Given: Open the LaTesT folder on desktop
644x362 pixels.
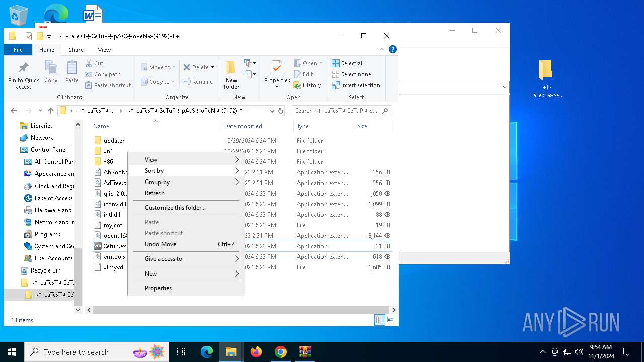Looking at the screenshot, I should [x=546, y=78].
